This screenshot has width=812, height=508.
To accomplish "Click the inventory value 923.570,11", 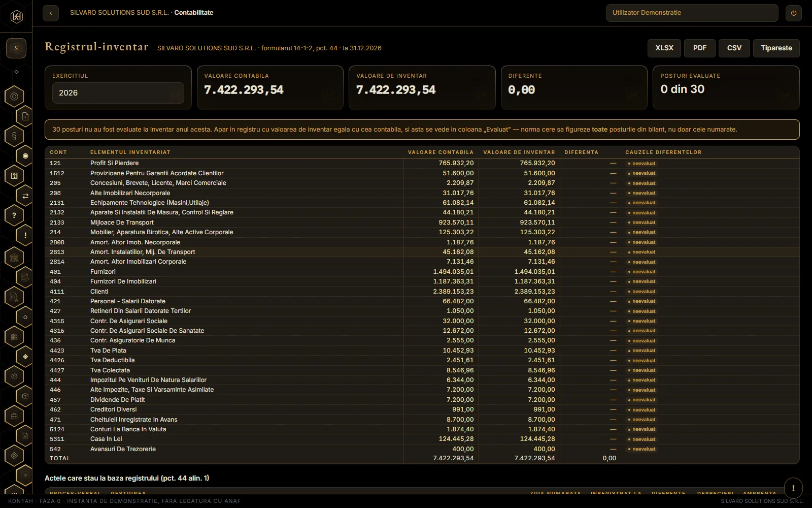I will point(537,223).
